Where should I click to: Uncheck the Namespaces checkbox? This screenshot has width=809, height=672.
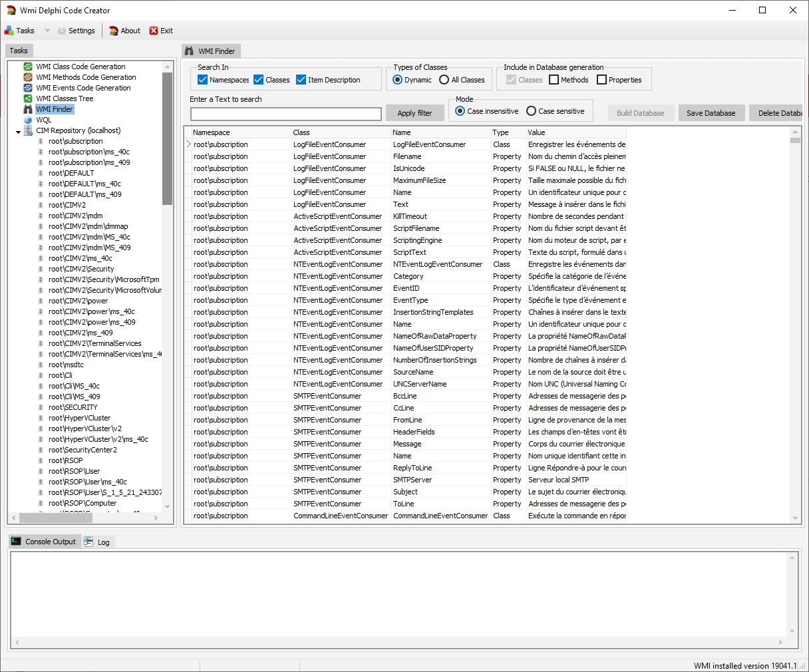point(203,80)
